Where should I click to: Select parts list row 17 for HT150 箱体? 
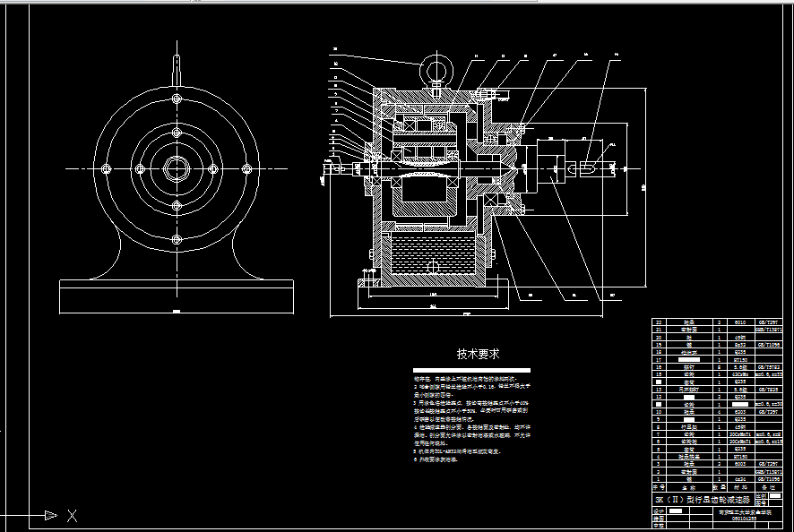click(x=690, y=361)
